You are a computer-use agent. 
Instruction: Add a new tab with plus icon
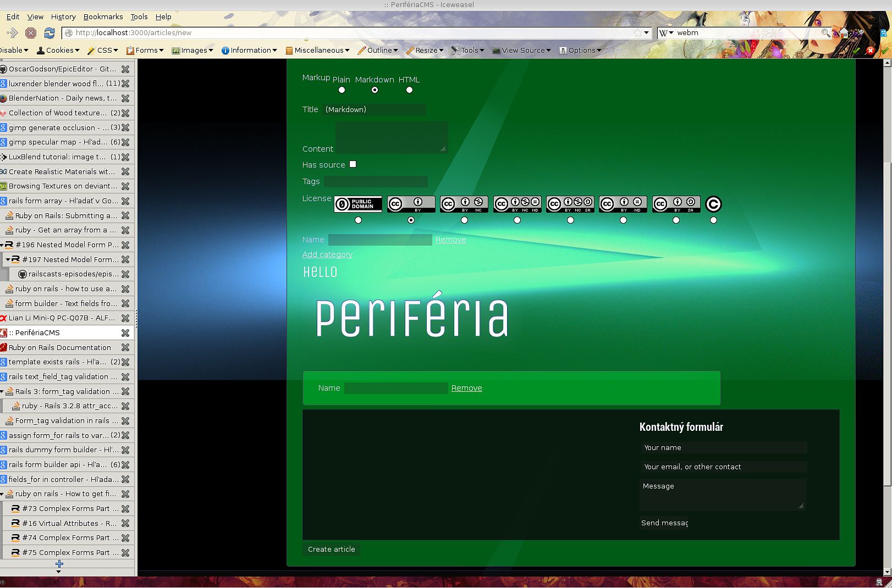59,564
